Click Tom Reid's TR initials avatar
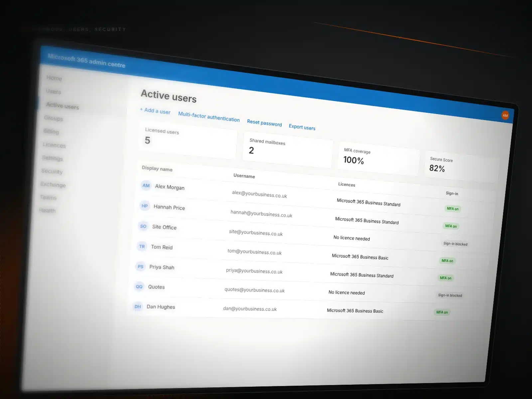The height and width of the screenshot is (399, 532). coord(142,246)
